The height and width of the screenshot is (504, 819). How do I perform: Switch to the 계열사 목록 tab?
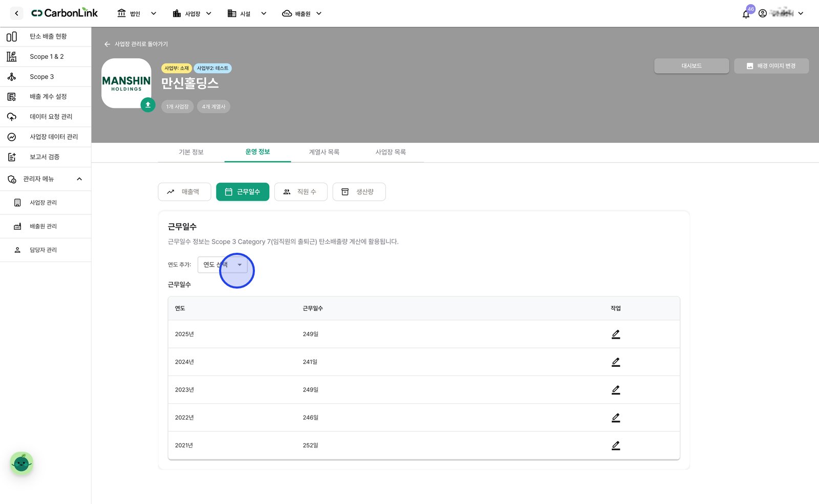coord(324,152)
